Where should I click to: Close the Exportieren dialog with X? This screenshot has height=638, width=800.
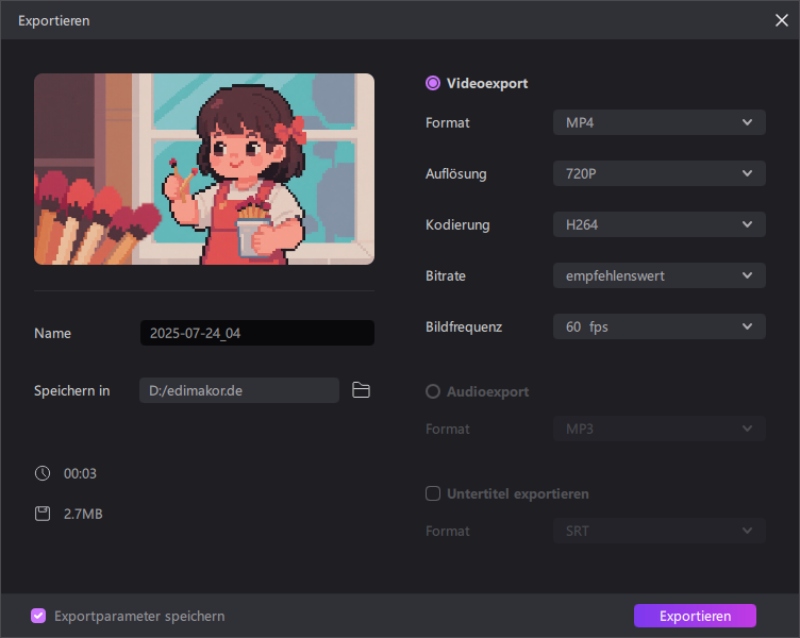781,20
